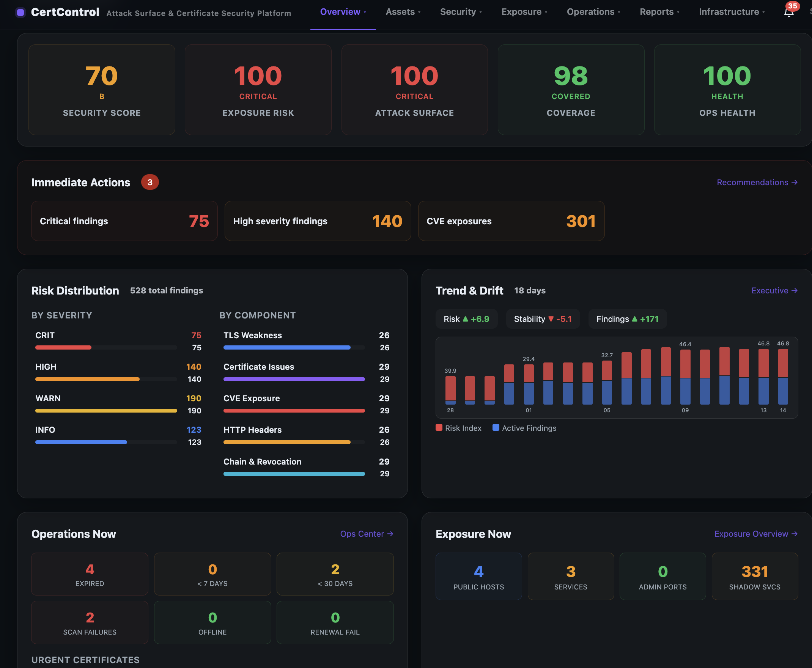The height and width of the screenshot is (668, 812).
Task: Toggle the Stability -5.1 chip
Action: tap(542, 318)
